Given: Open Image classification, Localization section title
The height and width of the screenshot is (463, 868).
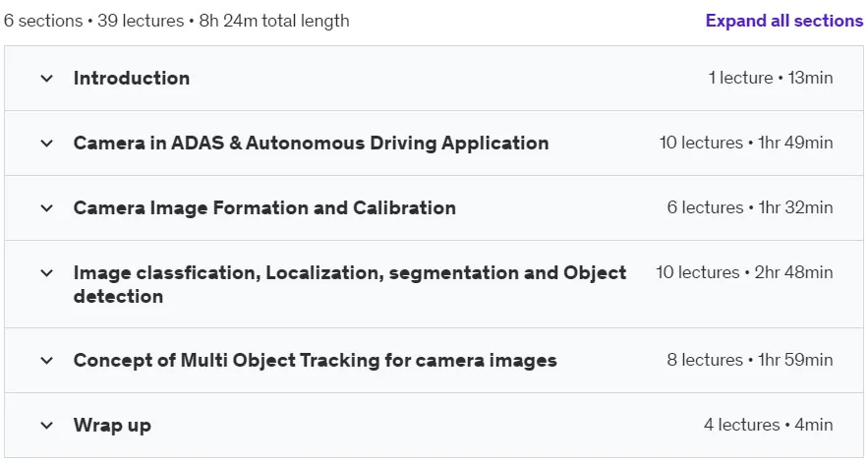Looking at the screenshot, I should 350,284.
